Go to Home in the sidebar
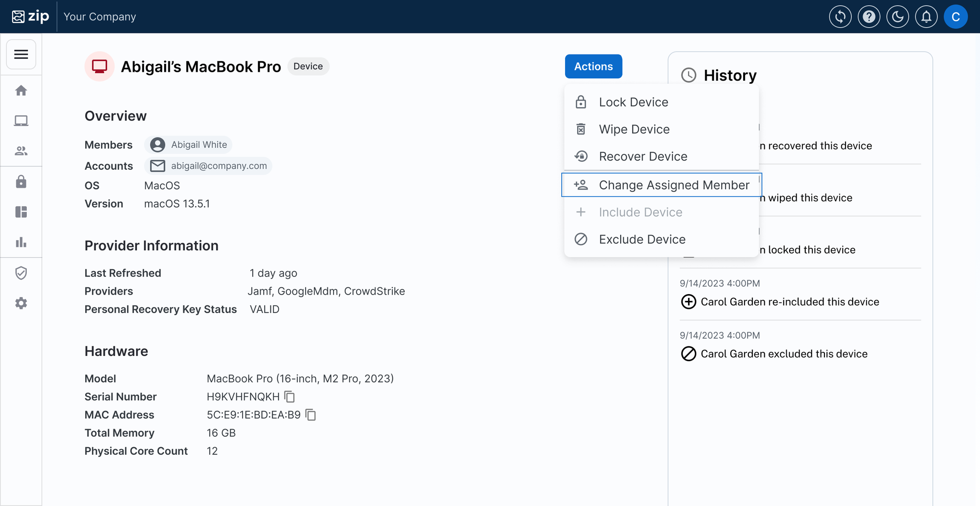 pyautogui.click(x=21, y=90)
